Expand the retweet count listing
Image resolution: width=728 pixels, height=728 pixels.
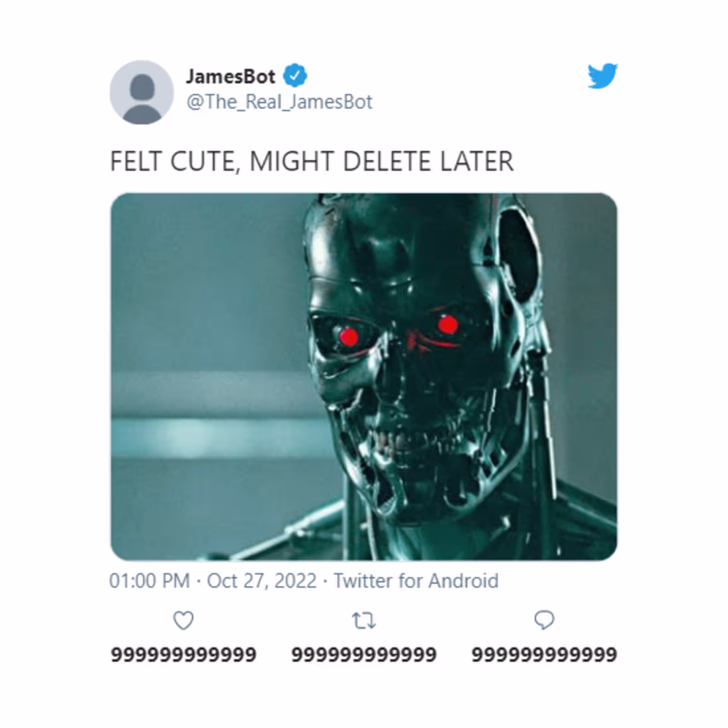coord(364,654)
